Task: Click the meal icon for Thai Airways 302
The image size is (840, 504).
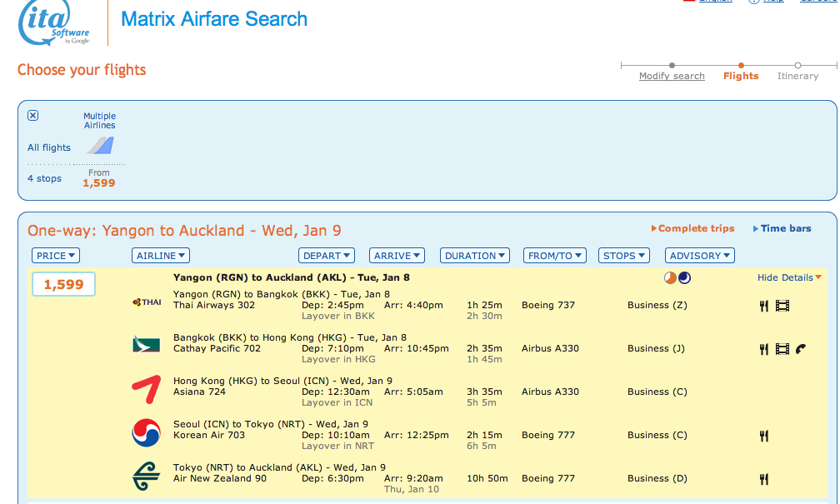Action: 764,306
